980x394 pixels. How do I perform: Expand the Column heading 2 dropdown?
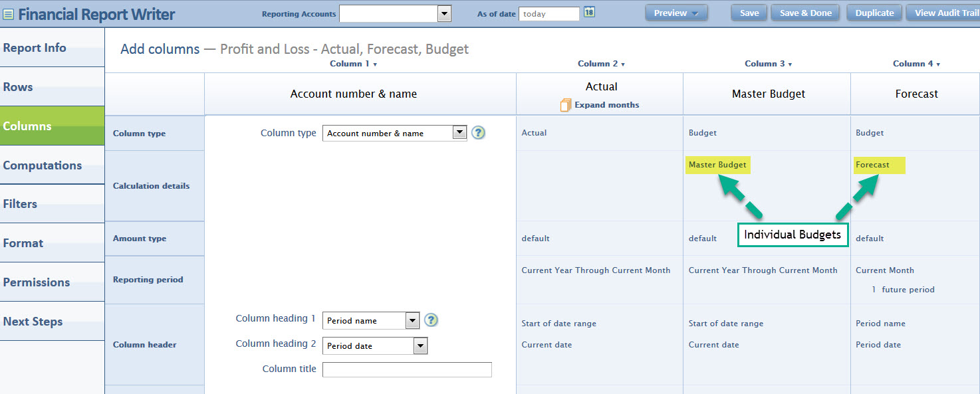[420, 346]
